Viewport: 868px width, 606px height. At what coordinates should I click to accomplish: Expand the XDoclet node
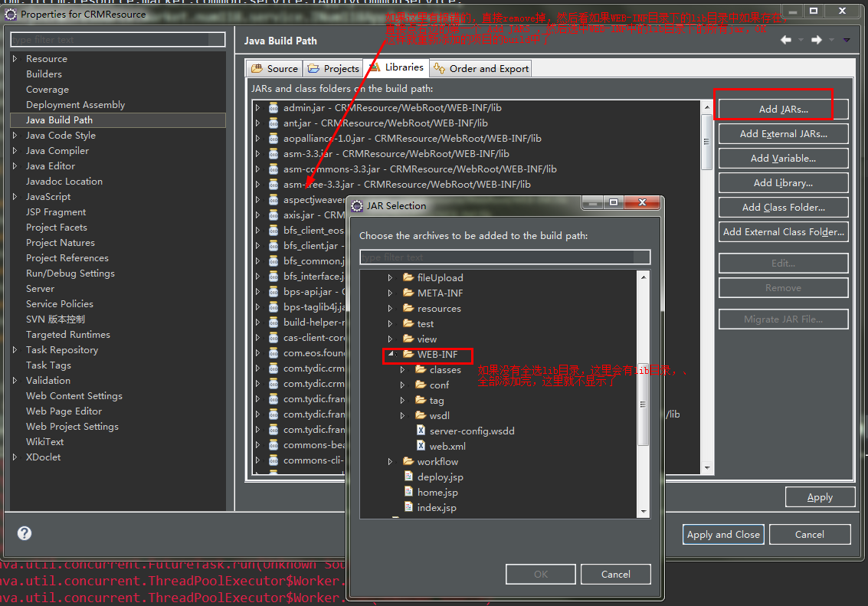tap(15, 457)
